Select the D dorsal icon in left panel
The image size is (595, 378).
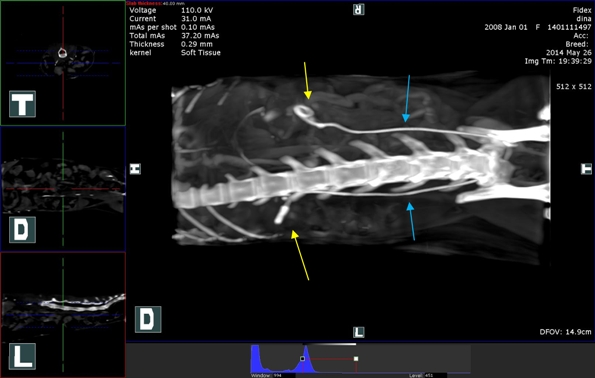click(22, 230)
